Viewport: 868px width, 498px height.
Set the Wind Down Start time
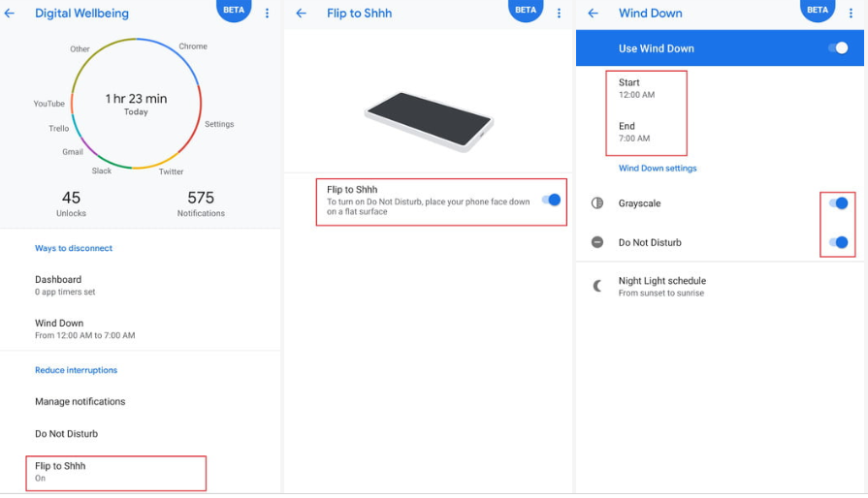[638, 88]
